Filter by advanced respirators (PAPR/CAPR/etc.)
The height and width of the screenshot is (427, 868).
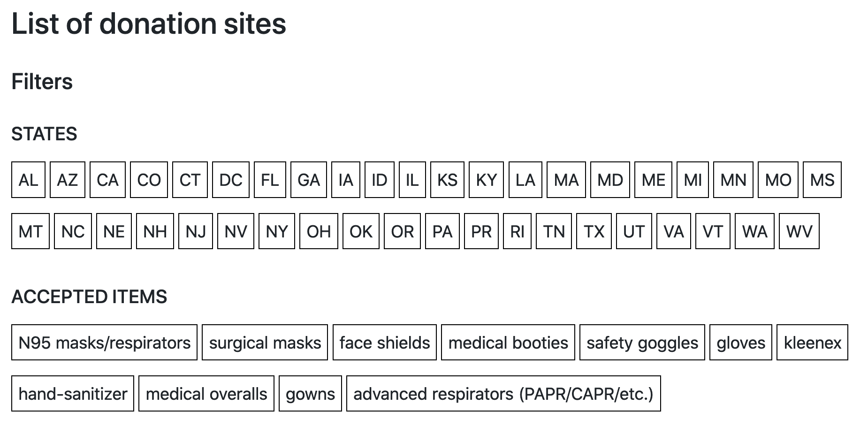[503, 394]
